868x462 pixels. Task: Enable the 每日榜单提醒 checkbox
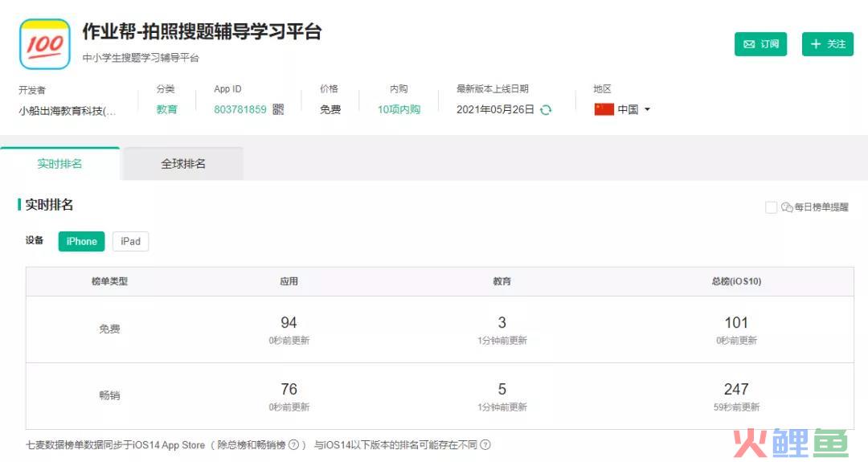point(771,207)
